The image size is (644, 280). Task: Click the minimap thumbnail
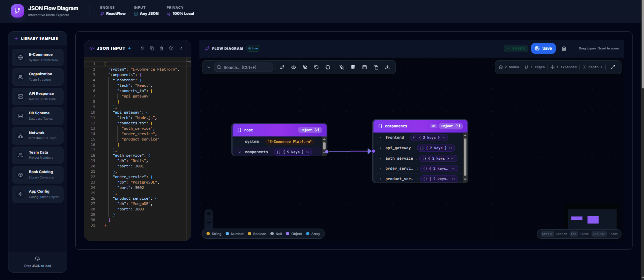(x=592, y=219)
